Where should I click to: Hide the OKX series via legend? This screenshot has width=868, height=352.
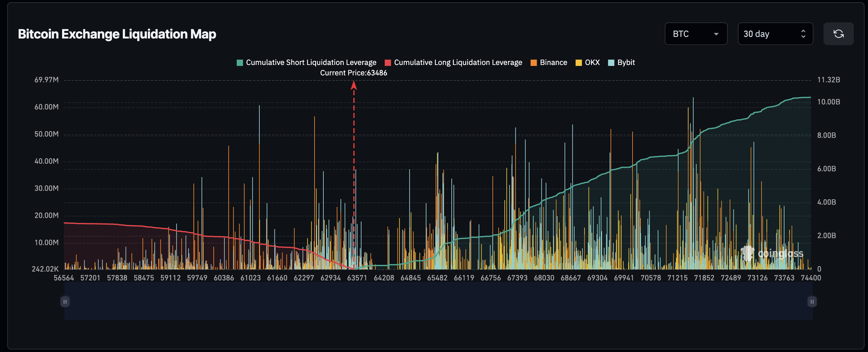click(x=592, y=62)
